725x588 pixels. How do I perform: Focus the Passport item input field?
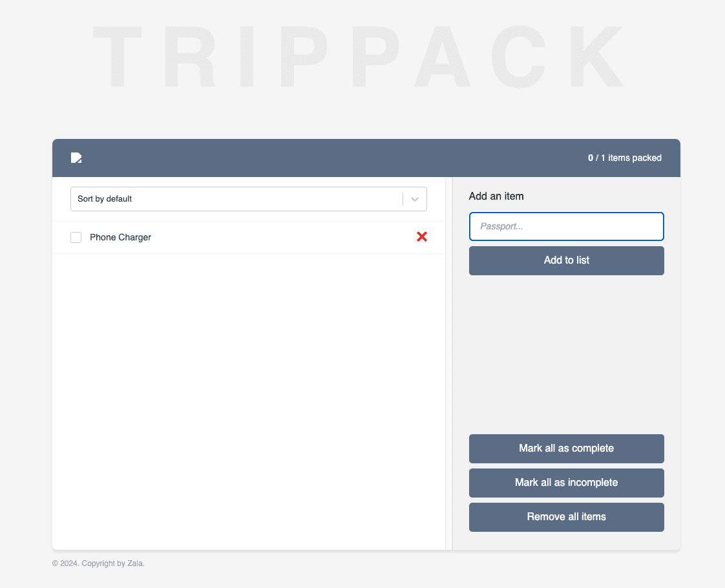click(x=566, y=227)
